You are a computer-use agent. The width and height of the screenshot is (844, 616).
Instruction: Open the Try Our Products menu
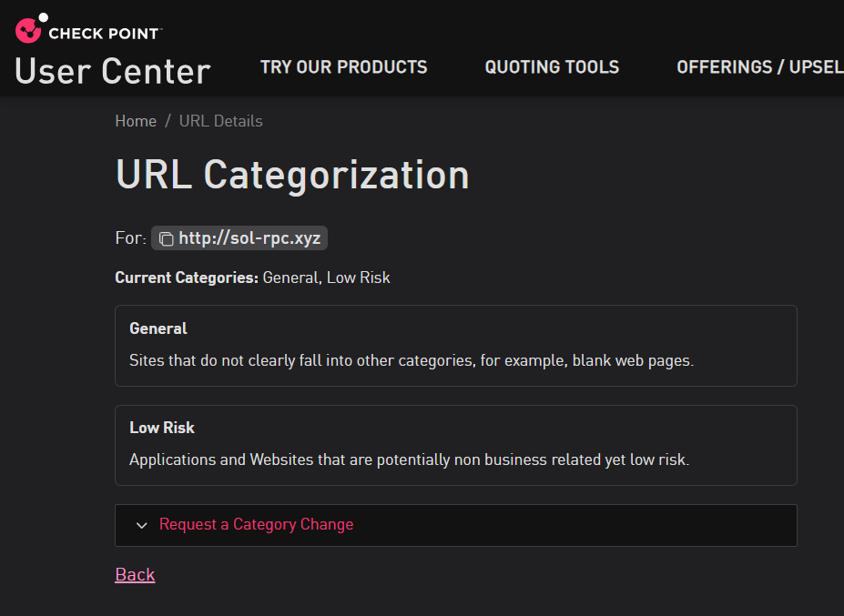pyautogui.click(x=343, y=67)
